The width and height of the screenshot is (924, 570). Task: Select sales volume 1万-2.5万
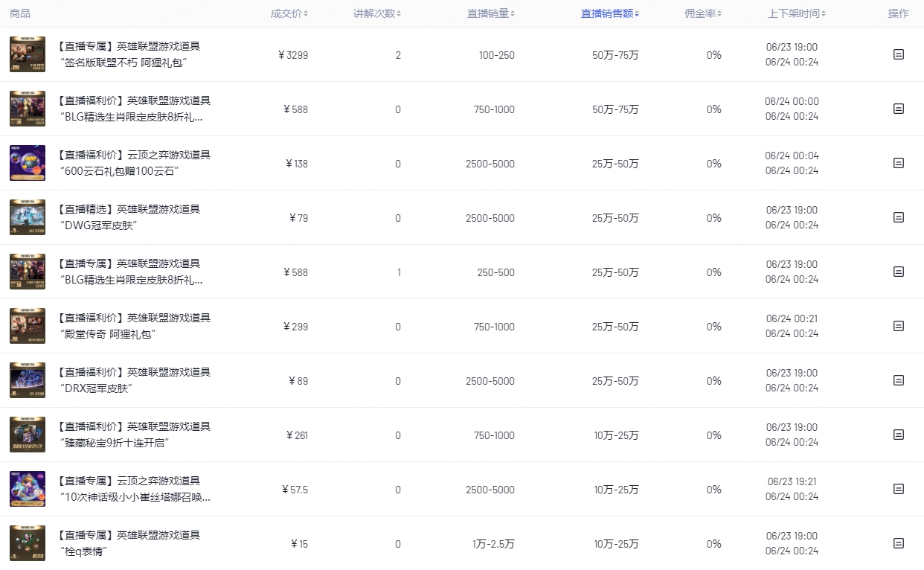[x=493, y=544]
